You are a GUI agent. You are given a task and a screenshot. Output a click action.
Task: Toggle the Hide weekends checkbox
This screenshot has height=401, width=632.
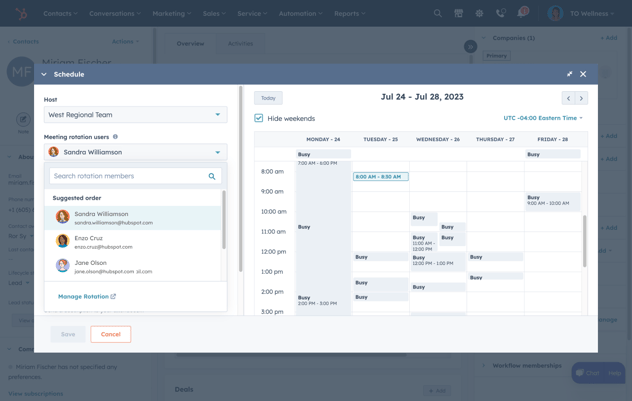coord(259,118)
